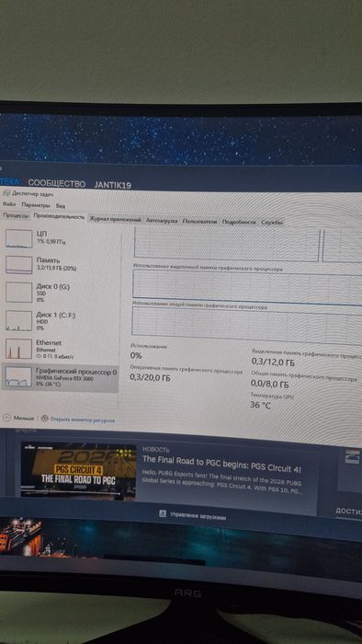The height and width of the screenshot is (644, 362).
Task: Open JANTIK19 profile menu in Steam
Action: tap(113, 185)
